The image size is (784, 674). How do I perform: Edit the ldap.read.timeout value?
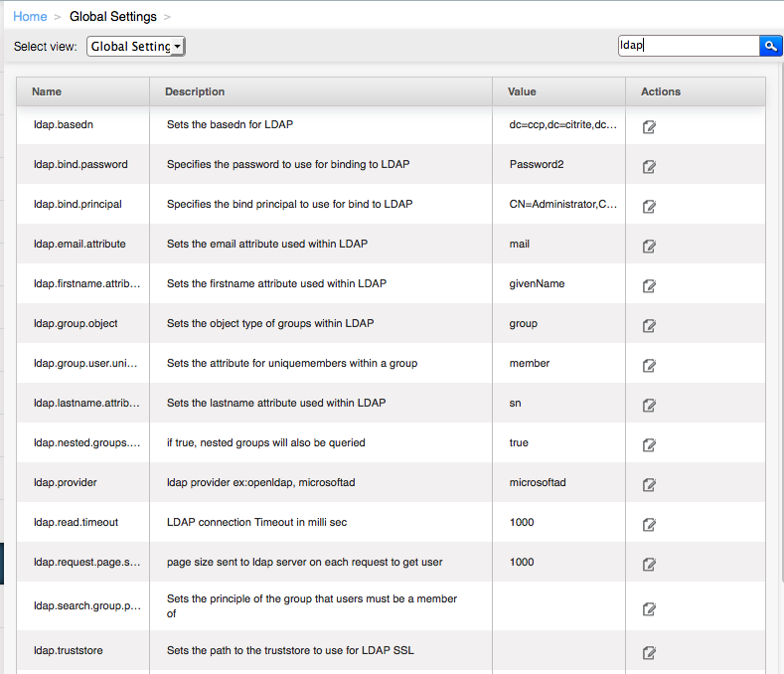[649, 524]
